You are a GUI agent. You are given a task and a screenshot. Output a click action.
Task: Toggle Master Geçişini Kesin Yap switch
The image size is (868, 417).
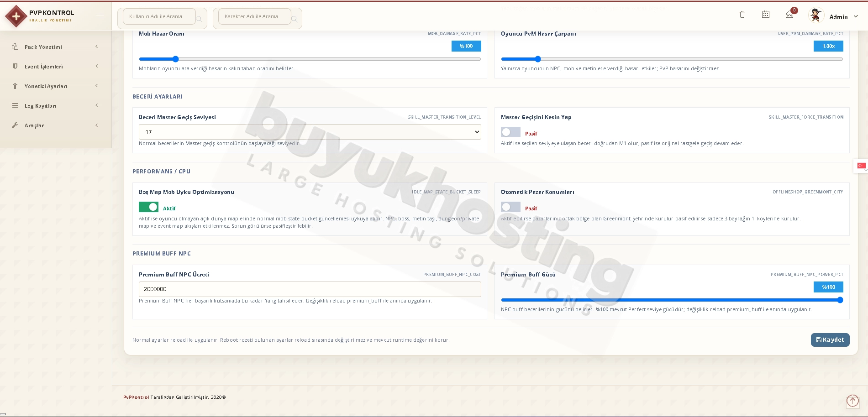pos(510,132)
